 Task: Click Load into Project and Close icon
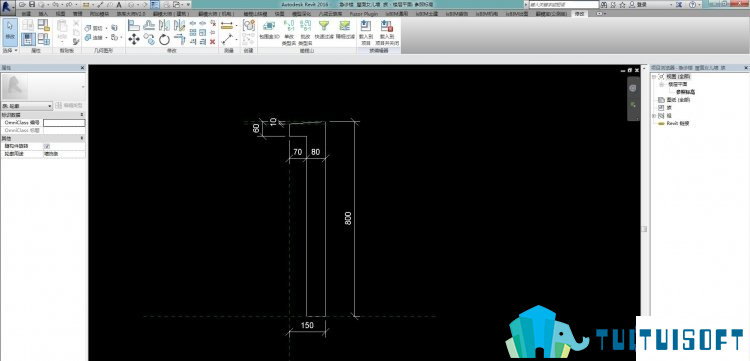click(386, 26)
